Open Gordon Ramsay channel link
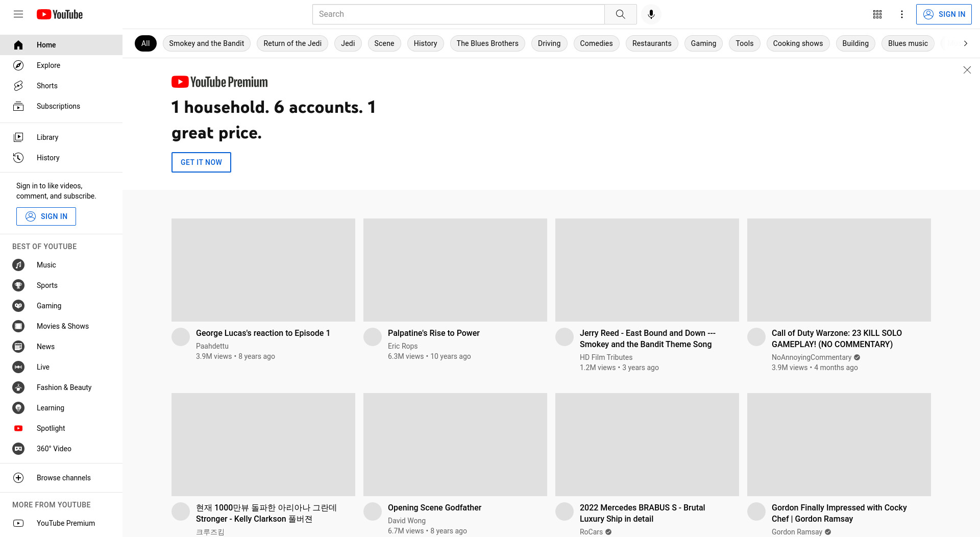 click(797, 532)
